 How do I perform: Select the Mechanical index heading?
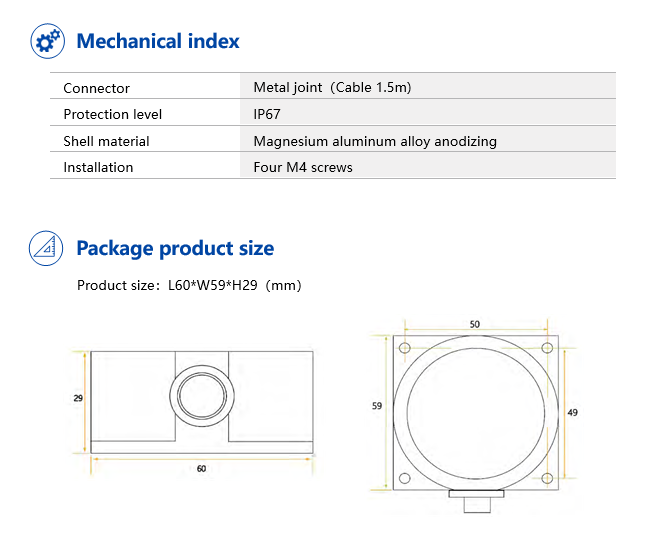158,41
